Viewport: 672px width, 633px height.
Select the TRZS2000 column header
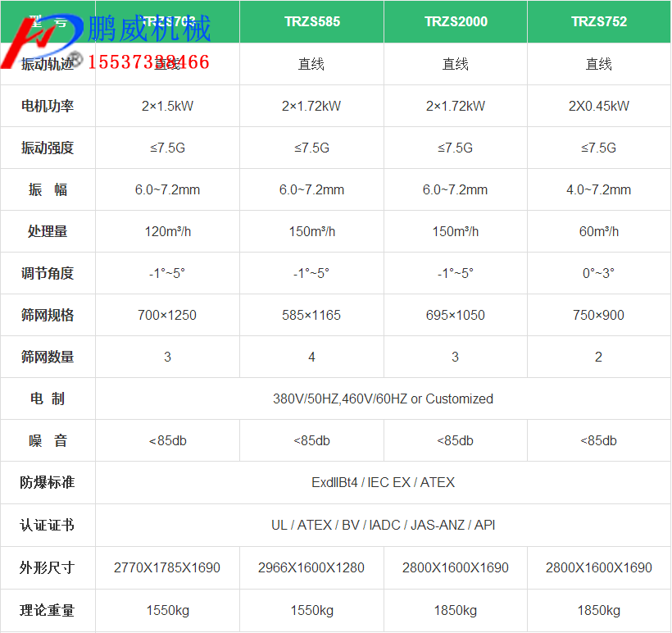point(455,21)
